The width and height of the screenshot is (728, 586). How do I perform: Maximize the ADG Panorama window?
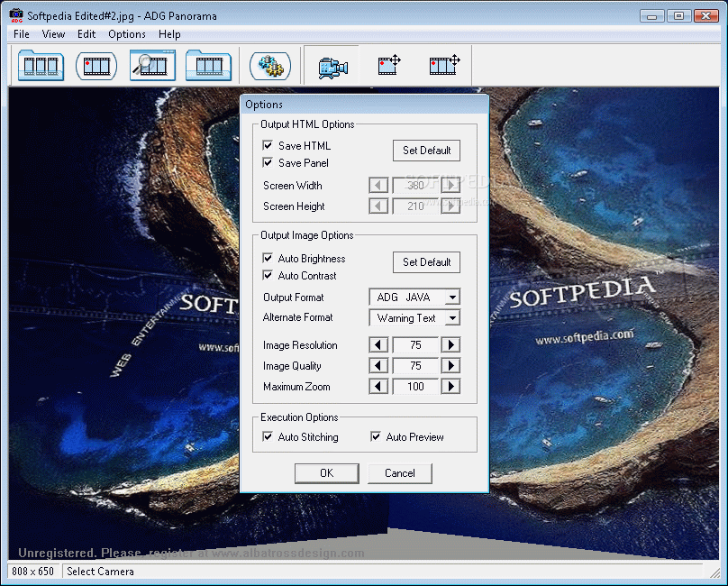coord(678,16)
